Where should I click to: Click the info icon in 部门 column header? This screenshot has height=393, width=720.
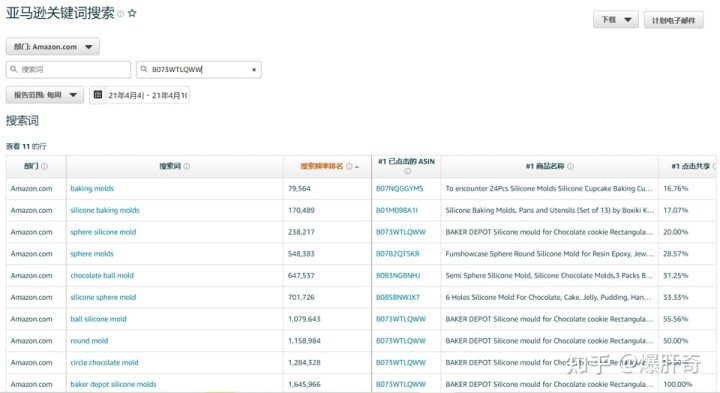45,166
